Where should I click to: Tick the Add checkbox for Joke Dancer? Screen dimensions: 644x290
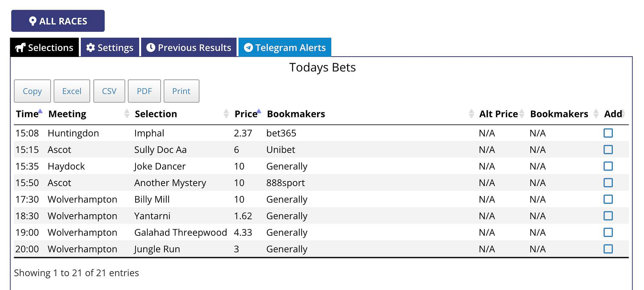608,166
